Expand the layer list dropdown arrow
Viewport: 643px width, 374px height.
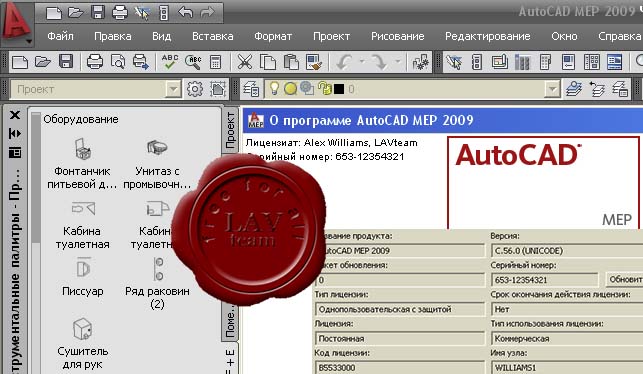pyautogui.click(x=552, y=89)
